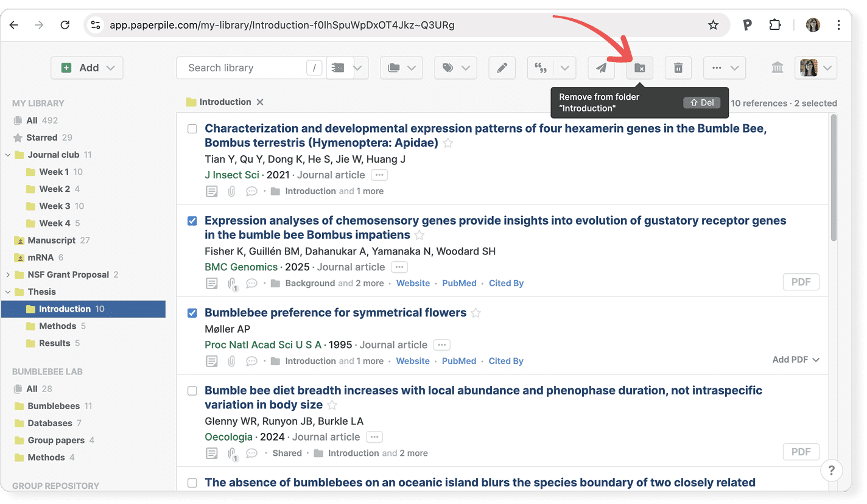
Task: Star the Bumblebee preference for symmetrical flowers paper
Action: point(476,313)
